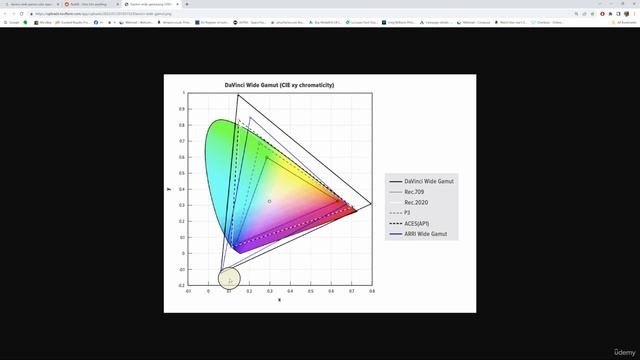Open the profile avatar menu
The image size is (640, 360).
(627, 13)
